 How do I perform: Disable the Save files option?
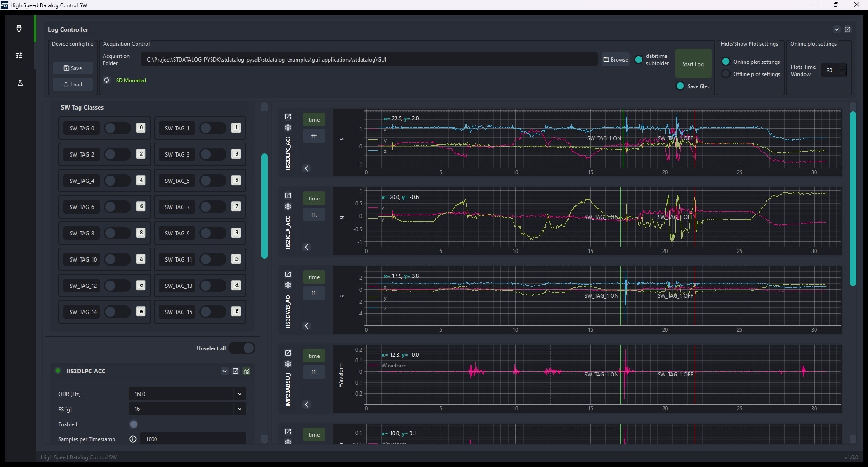tap(680, 86)
